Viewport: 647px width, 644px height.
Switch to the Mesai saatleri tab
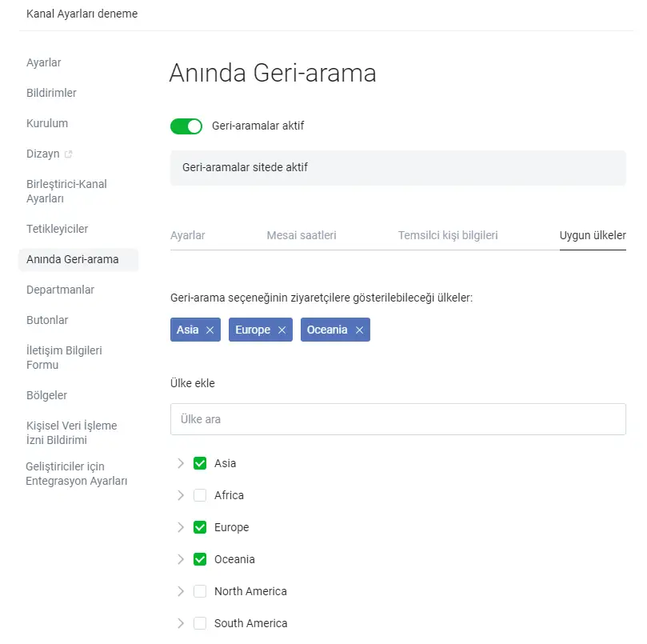[x=302, y=235]
